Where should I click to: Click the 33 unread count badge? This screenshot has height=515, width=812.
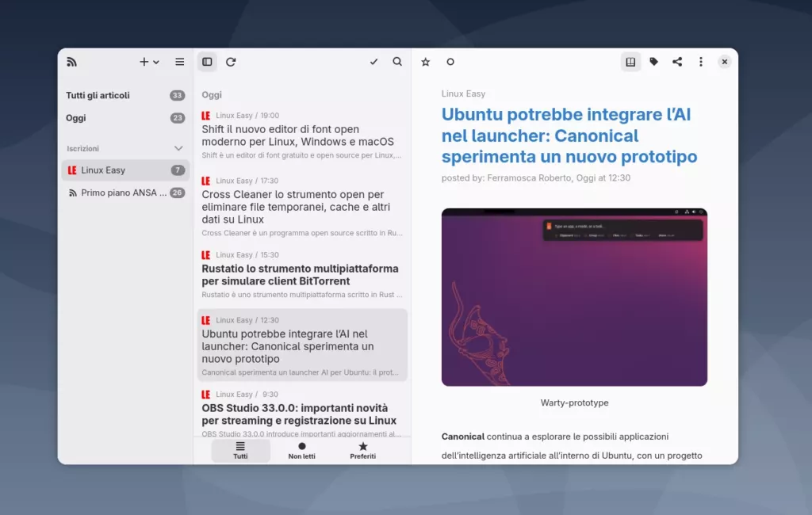[177, 95]
